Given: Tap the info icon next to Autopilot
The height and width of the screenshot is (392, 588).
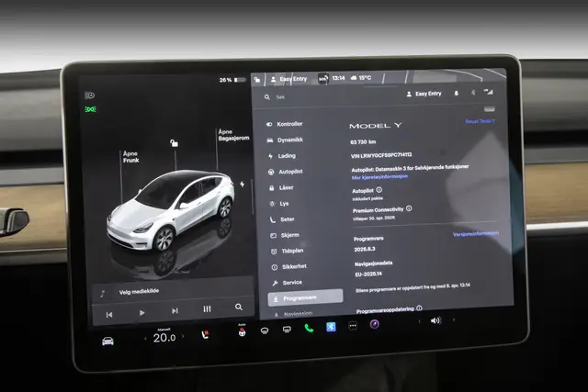Looking at the screenshot, I should click(x=379, y=190).
